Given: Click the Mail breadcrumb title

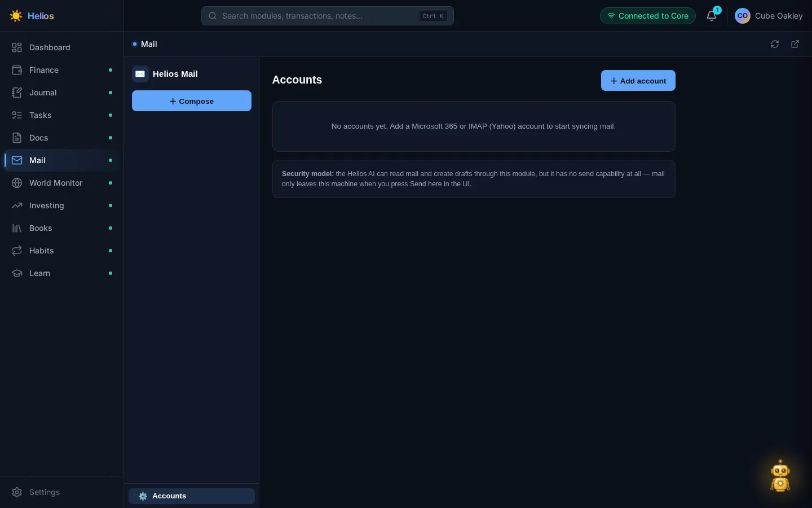Looking at the screenshot, I should [x=149, y=44].
